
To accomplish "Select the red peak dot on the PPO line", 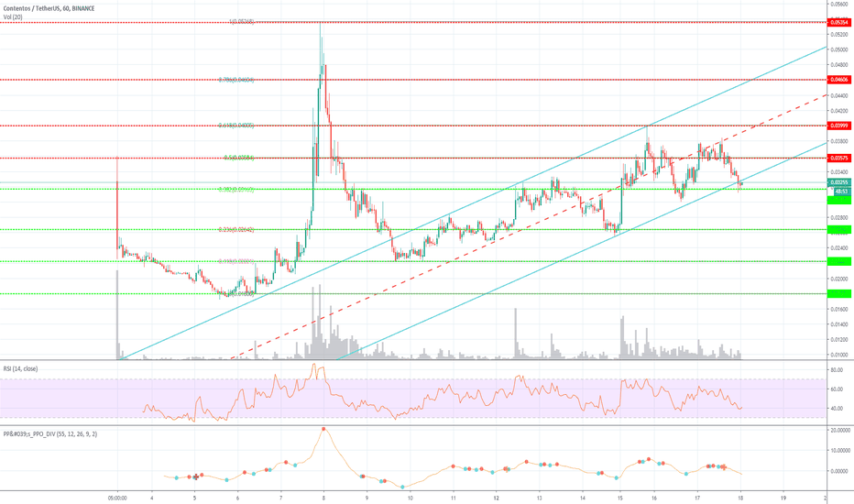I will tap(323, 429).
